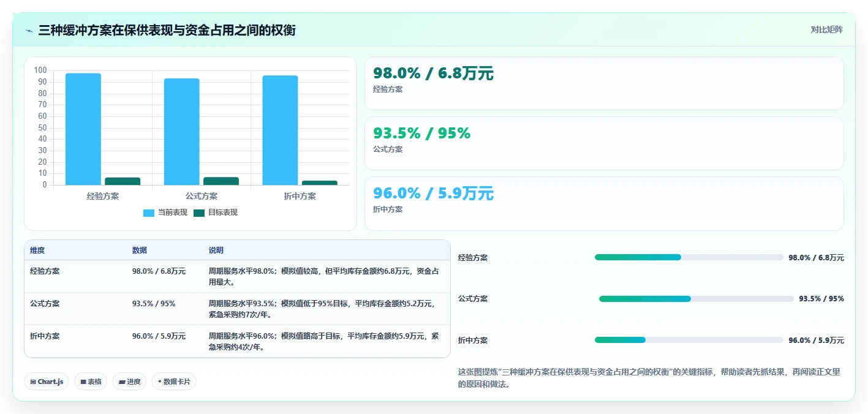Viewport: 868px width, 414px height.
Task: Click the blue bar for 经验方案
Action: pyautogui.click(x=83, y=129)
